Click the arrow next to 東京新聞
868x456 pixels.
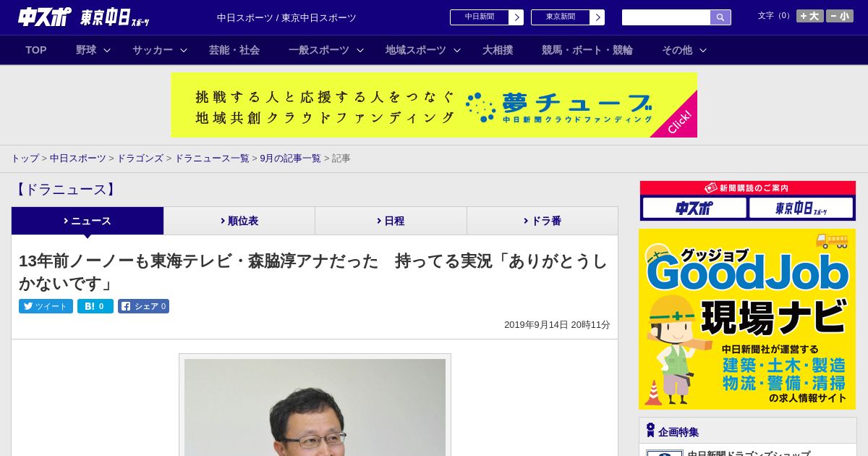click(x=597, y=17)
